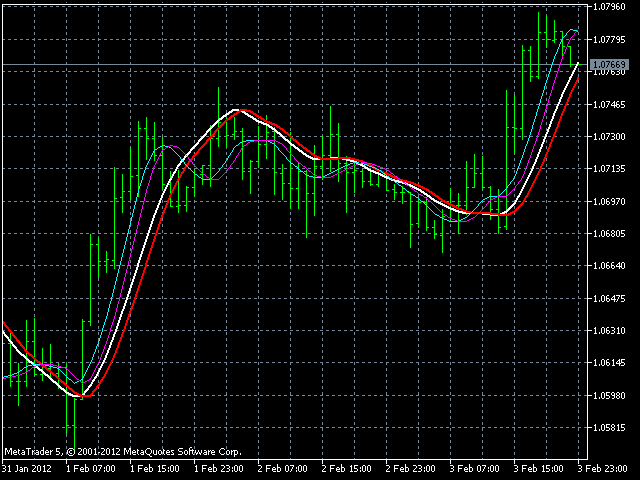640x480 pixels.
Task: Click the 1.06145 price level label
Action: pos(608,363)
